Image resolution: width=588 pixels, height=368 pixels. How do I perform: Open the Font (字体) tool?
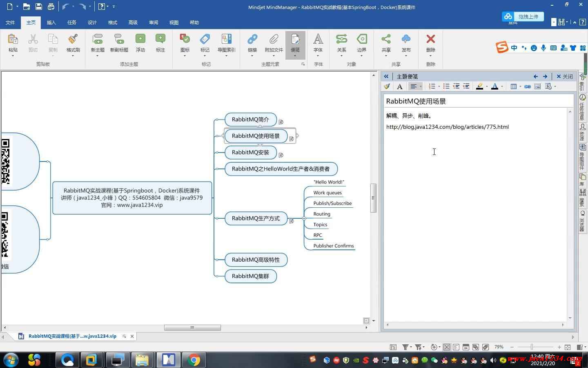coord(318,39)
